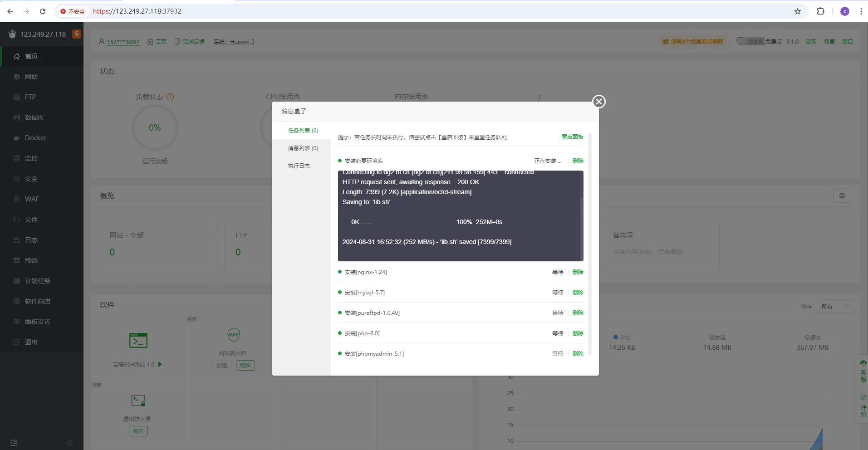Click the coupon notice 您有2个优惠券待领取
This screenshot has width=868, height=450.
pos(693,42)
